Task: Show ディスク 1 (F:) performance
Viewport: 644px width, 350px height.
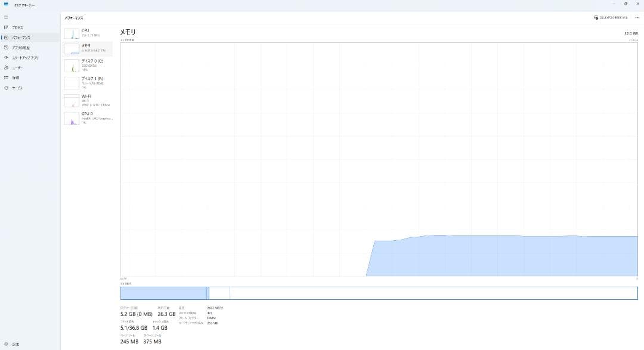Action: point(88,82)
